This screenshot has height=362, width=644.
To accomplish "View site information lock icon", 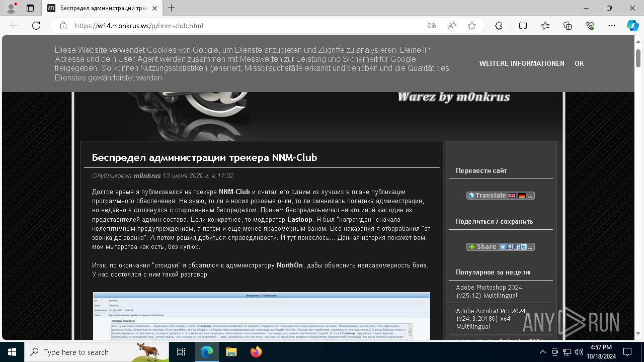I will tap(63, 26).
